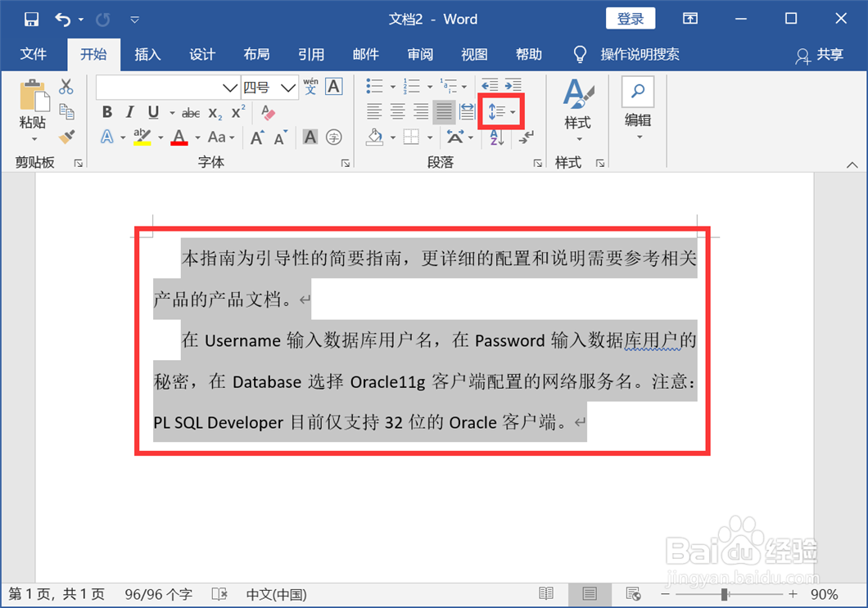Image resolution: width=868 pixels, height=608 pixels.
Task: Click the Clear All Formatting eraser icon
Action: [x=268, y=112]
